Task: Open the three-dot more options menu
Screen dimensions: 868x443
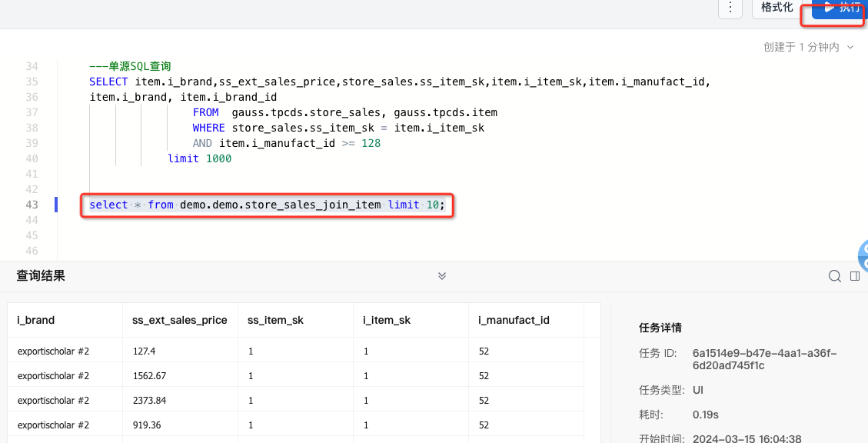Action: point(730,8)
